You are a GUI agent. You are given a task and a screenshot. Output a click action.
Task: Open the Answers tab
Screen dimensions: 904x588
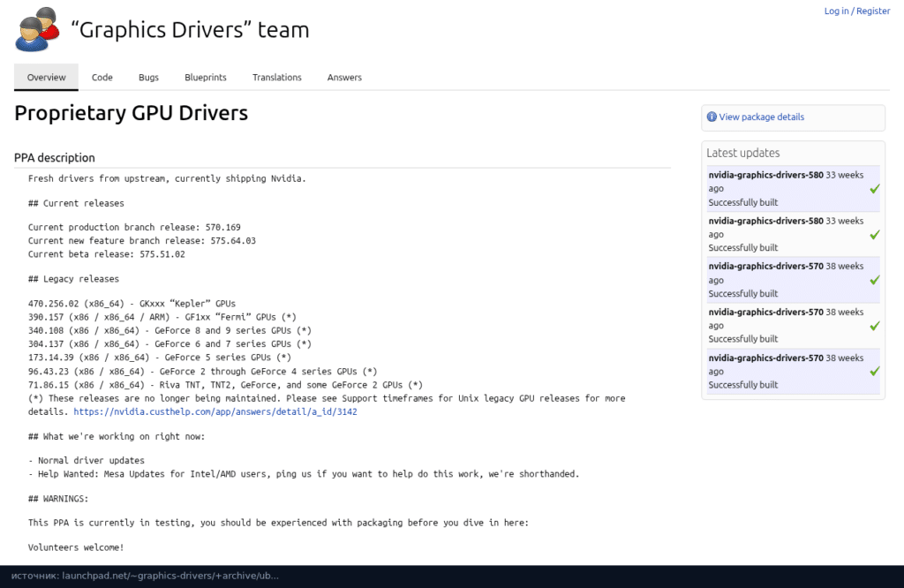[x=344, y=77]
